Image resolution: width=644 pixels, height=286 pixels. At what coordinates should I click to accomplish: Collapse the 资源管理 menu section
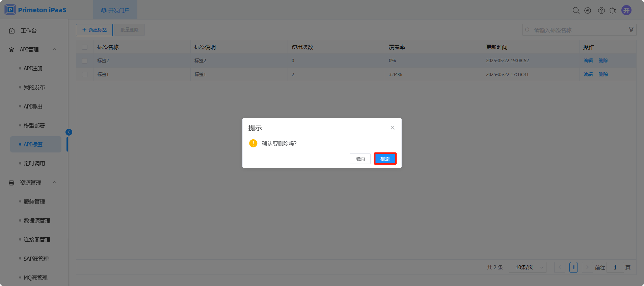[55, 183]
